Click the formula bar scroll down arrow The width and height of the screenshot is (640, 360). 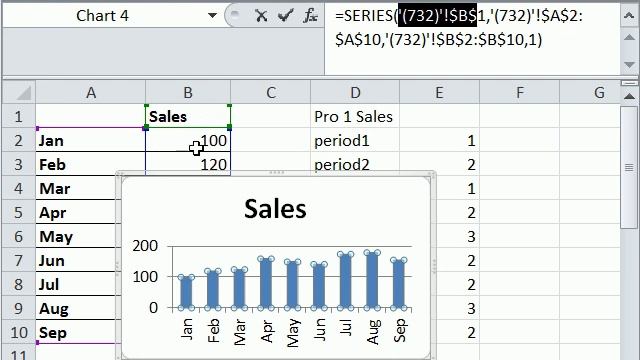pyautogui.click(x=629, y=64)
